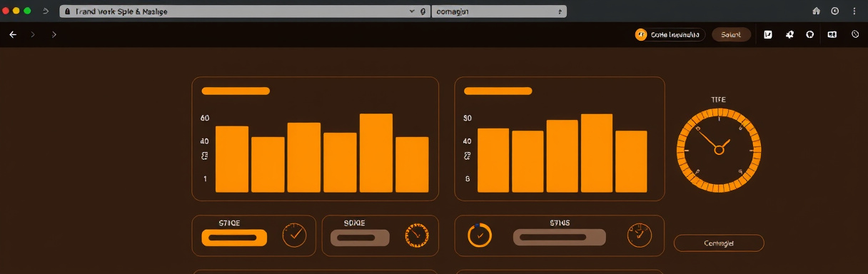Click the second address field labeled comagisn
This screenshot has width=868, height=274.
pyautogui.click(x=499, y=12)
